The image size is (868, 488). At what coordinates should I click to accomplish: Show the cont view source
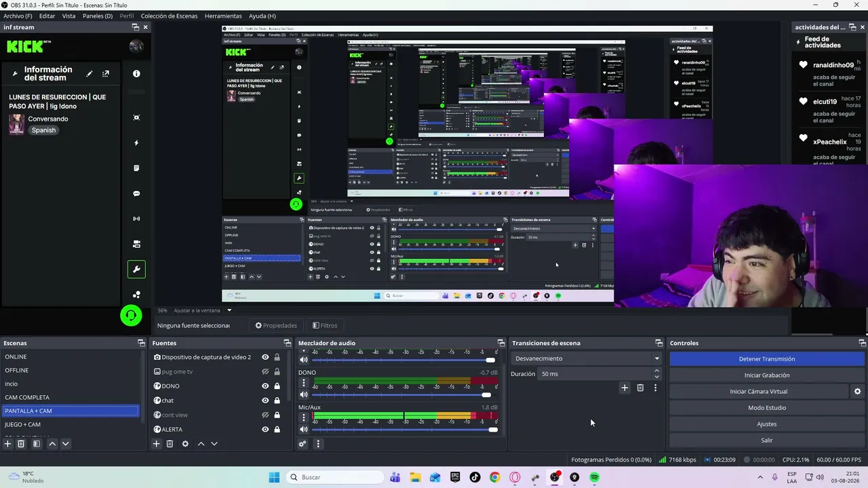(x=265, y=415)
